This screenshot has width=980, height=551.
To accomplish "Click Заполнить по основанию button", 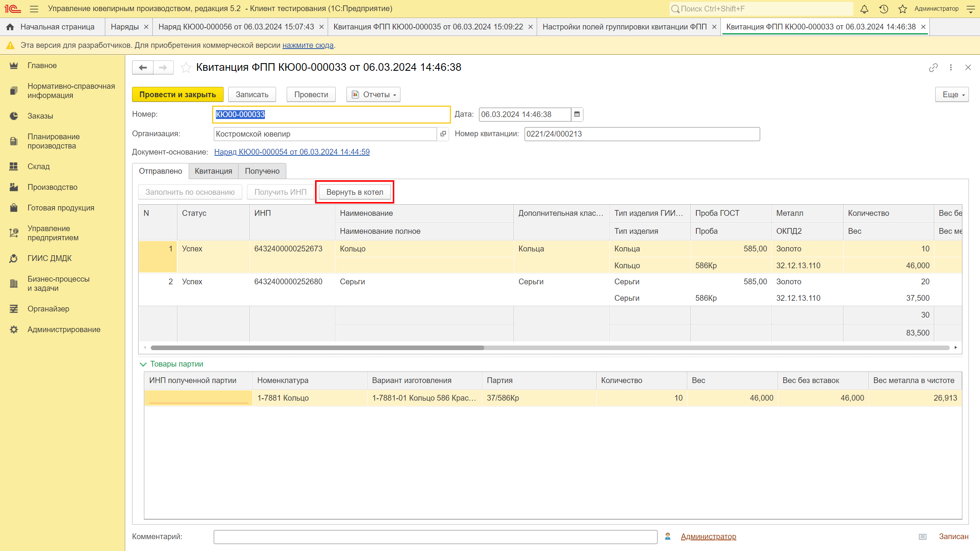I will click(x=190, y=192).
